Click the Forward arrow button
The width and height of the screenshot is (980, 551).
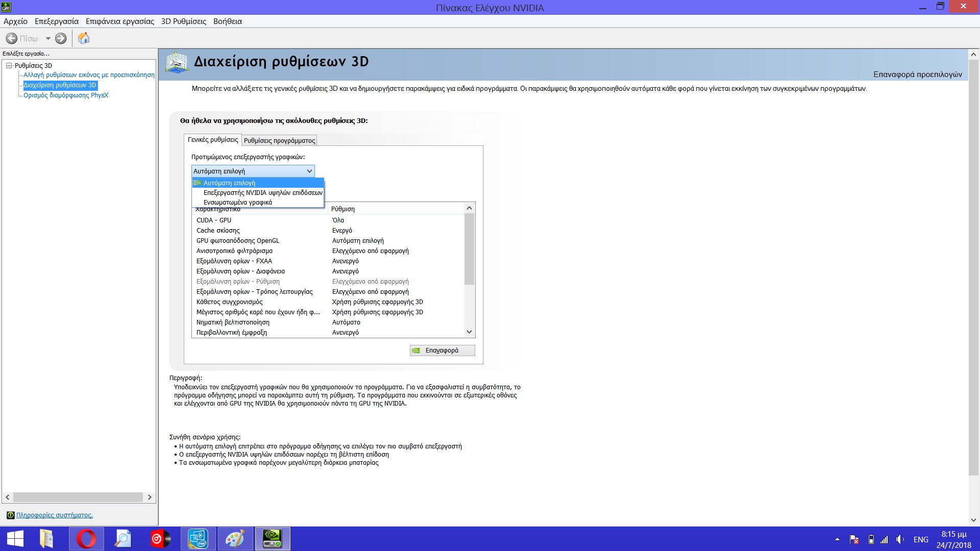coord(61,38)
